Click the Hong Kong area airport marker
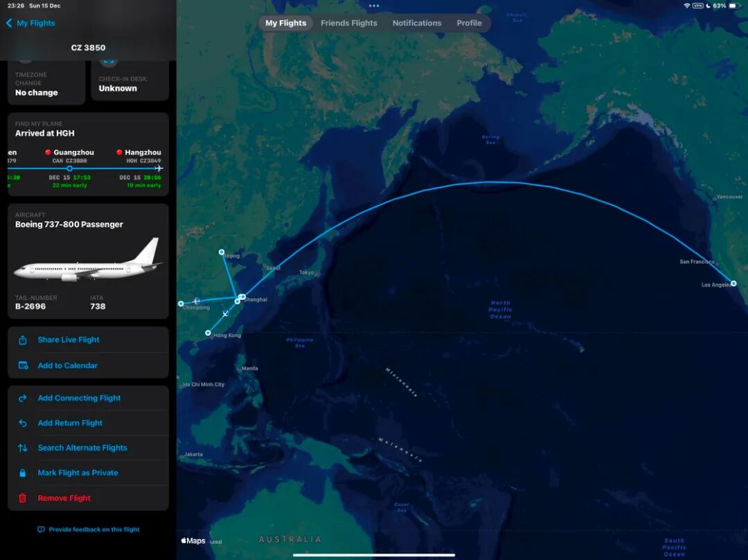 (x=208, y=333)
